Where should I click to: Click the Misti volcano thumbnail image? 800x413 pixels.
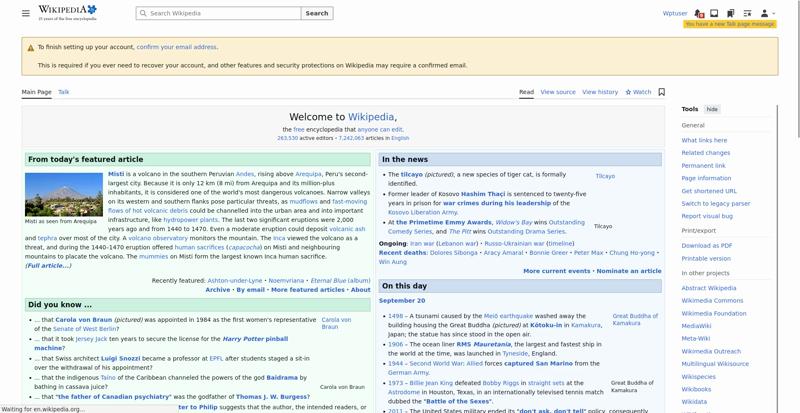click(x=64, y=195)
